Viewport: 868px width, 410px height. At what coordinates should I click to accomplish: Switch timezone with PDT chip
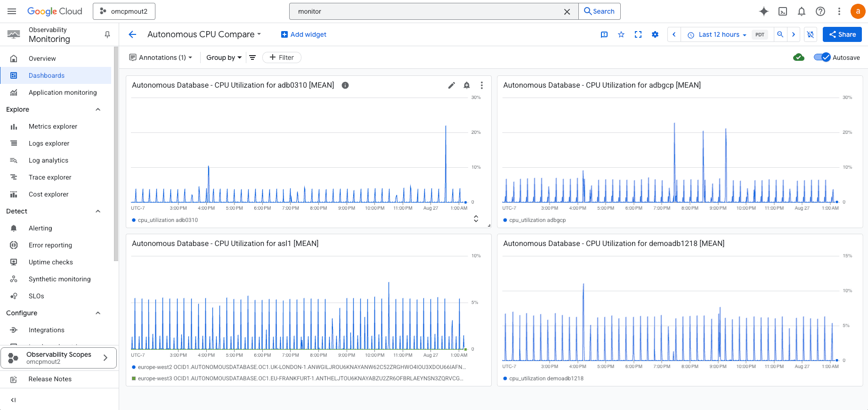tap(760, 34)
